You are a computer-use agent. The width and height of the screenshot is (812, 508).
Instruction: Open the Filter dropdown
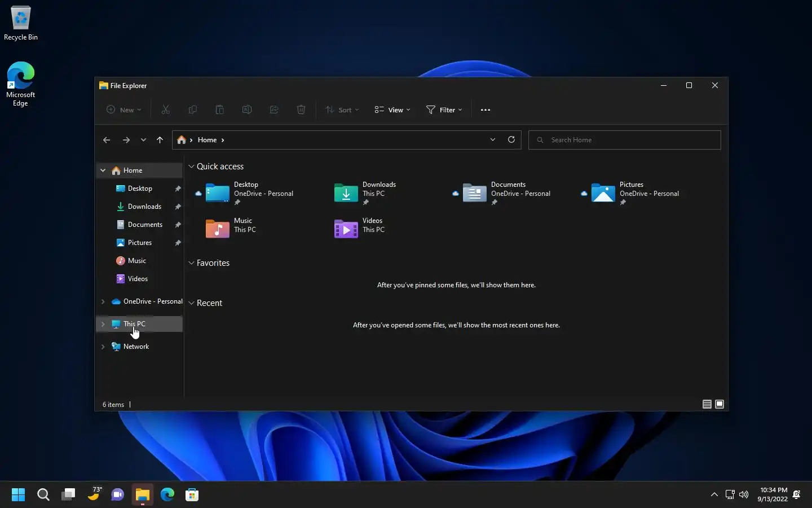pos(444,110)
